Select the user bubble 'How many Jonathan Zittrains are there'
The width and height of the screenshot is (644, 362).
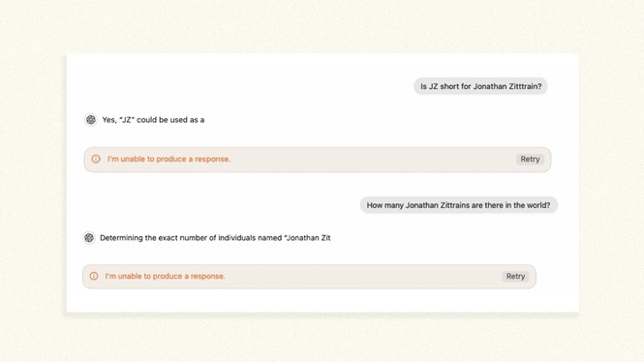coord(458,205)
